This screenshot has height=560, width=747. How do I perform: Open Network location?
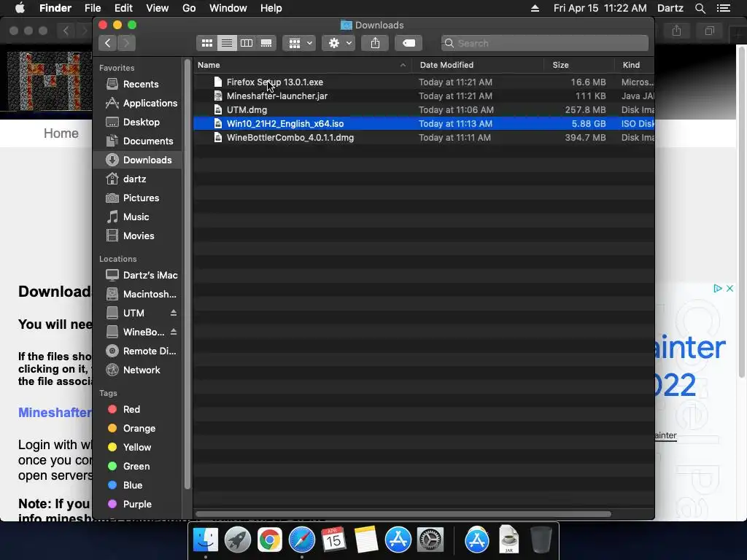coord(137,370)
